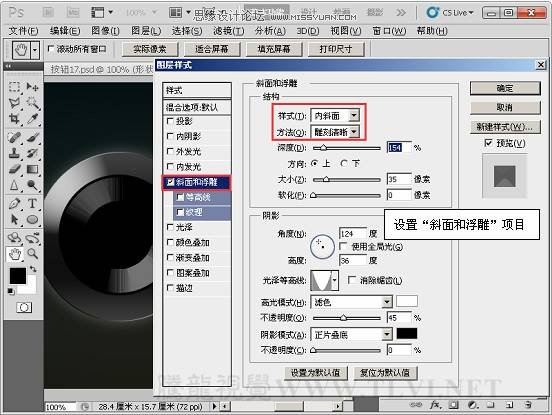Enable the 内阴影 style checkbox
The width and height of the screenshot is (552, 415).
pos(170,136)
